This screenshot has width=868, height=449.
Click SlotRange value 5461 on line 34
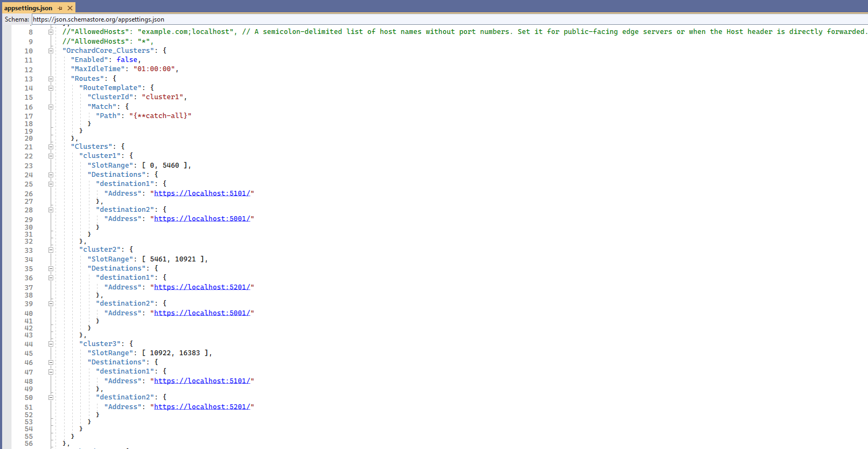click(158, 259)
